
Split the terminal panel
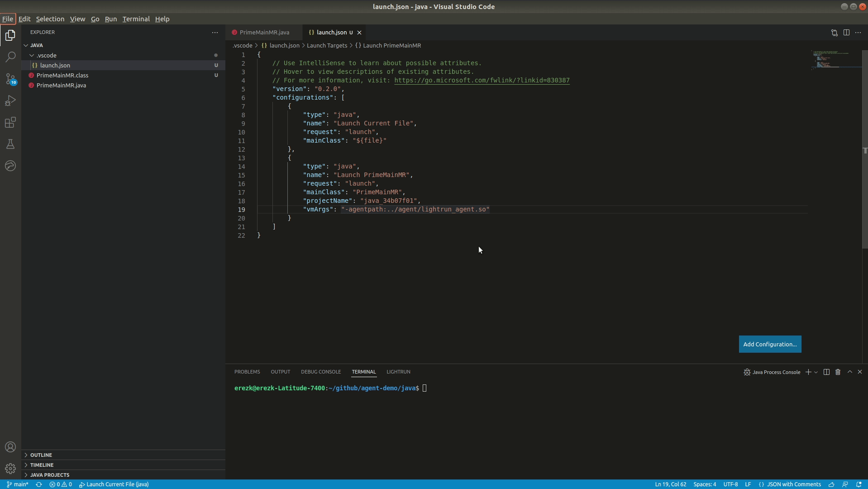[x=826, y=372]
